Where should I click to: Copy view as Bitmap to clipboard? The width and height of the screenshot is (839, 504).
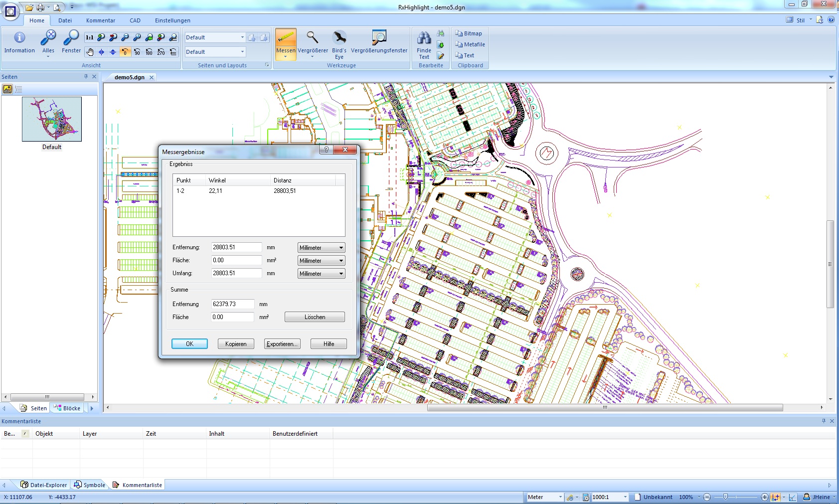tap(469, 33)
